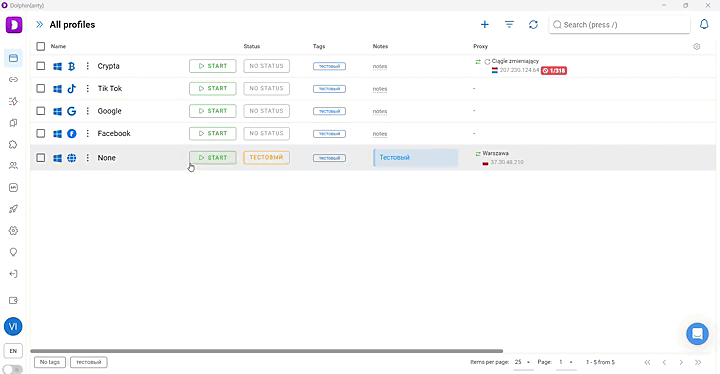
Task: Click the Facebook icon on Facebook row
Action: click(72, 133)
